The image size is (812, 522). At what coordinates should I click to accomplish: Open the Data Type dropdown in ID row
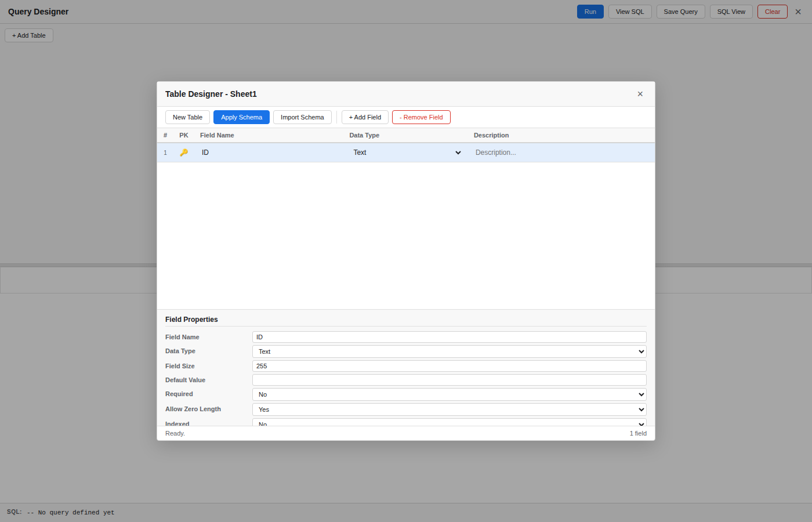(407, 153)
